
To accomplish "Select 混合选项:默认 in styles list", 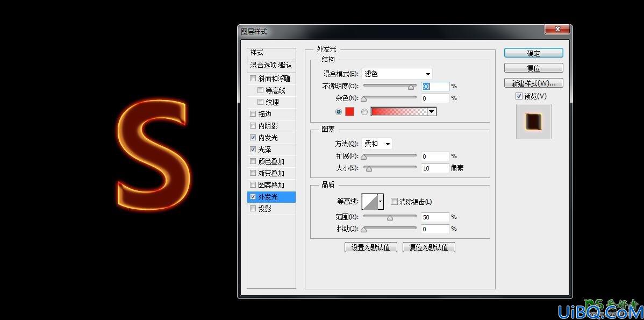I will coord(271,65).
